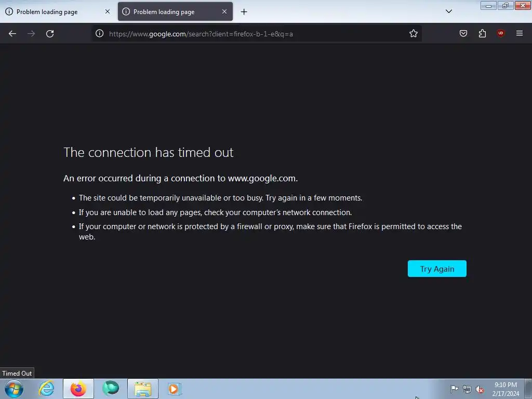Open the Windows Start menu
This screenshot has height=399, width=532.
[x=14, y=389]
